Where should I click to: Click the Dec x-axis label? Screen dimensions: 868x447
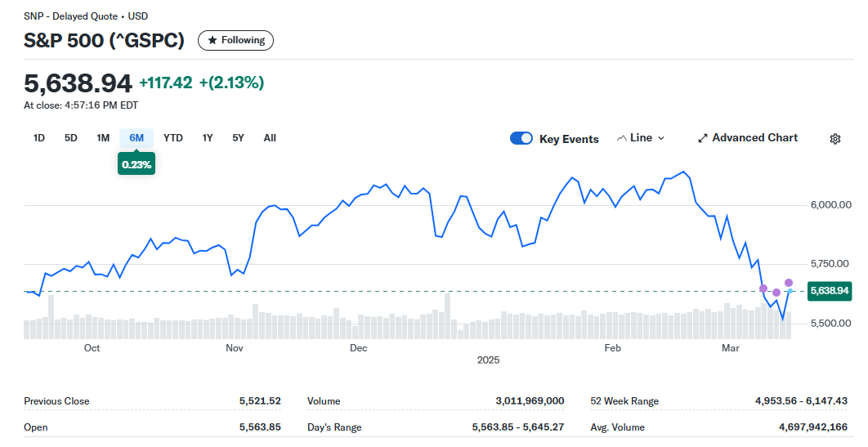pos(358,348)
